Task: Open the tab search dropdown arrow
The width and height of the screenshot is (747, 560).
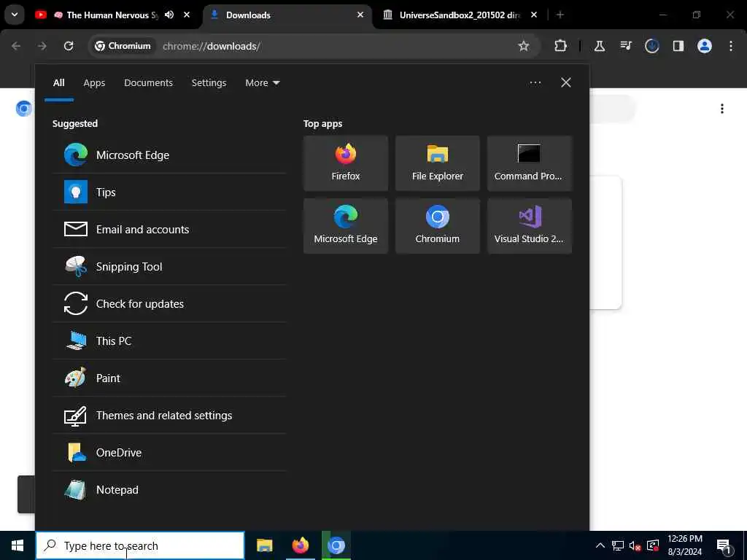Action: click(15, 15)
